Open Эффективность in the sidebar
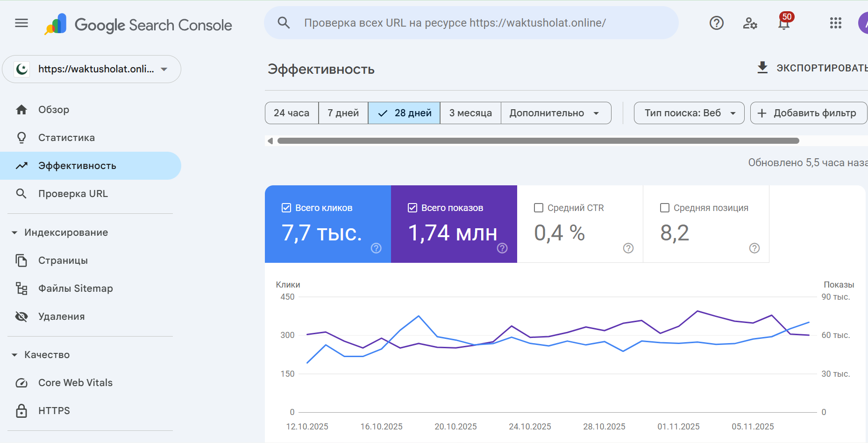Viewport: 868px width, 443px height. pyautogui.click(x=91, y=166)
